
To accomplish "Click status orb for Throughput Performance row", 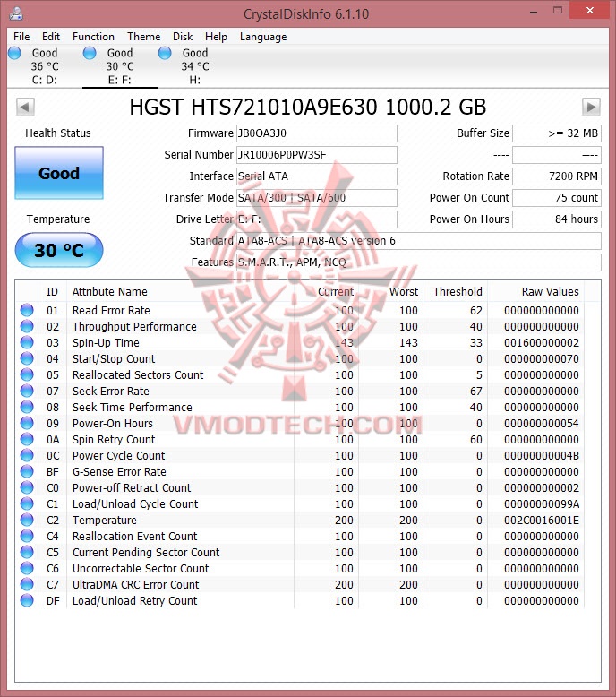I will 27,326.
